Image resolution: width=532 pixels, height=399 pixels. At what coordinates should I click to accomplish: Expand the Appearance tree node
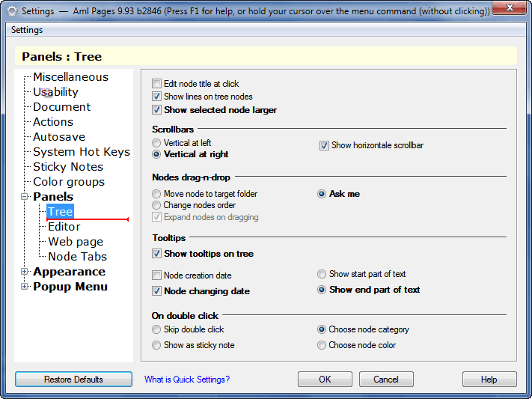[x=24, y=271]
